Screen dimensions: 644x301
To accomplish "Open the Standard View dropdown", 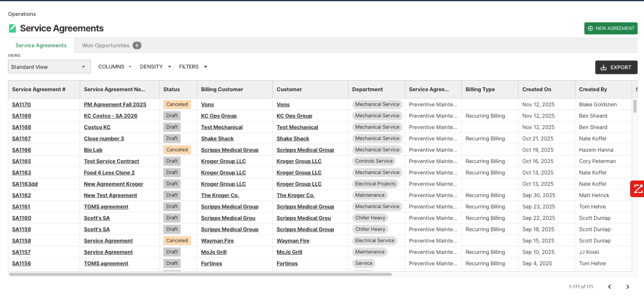I will click(49, 67).
